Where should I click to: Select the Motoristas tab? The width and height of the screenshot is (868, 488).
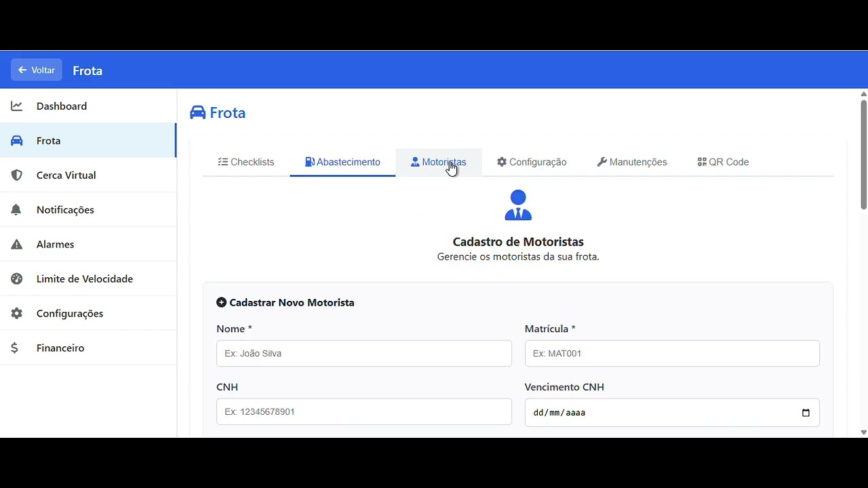(439, 162)
